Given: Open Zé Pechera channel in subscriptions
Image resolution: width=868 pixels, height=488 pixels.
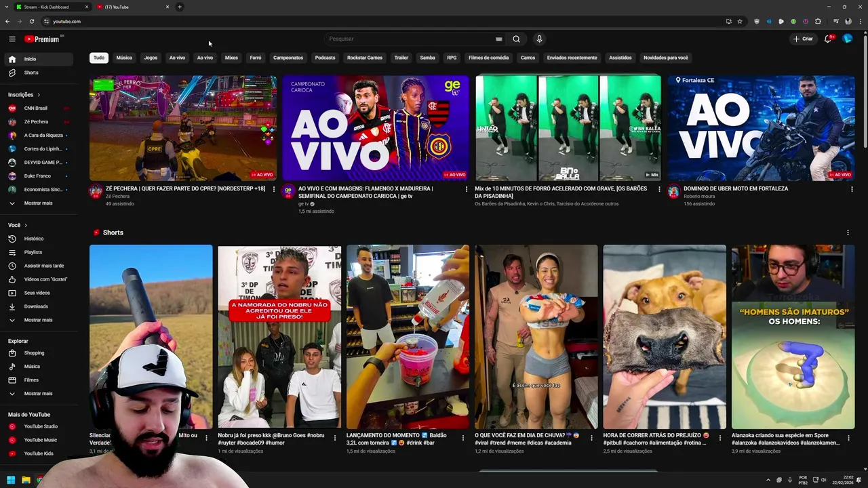Looking at the screenshot, I should [39, 121].
